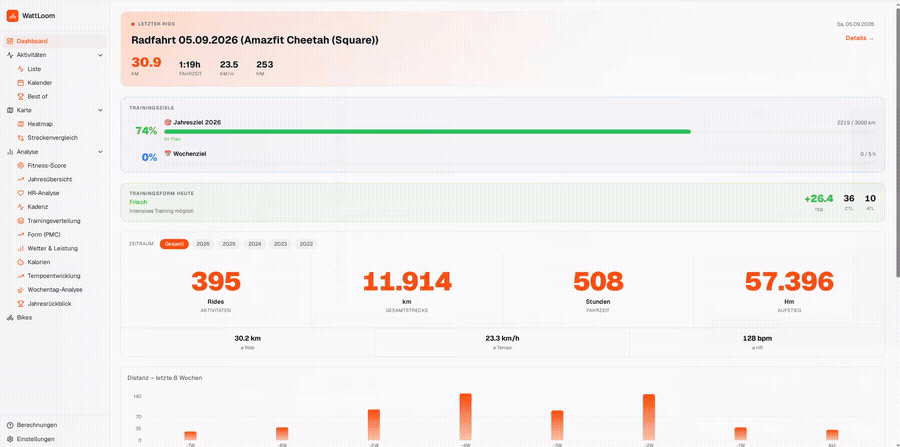Click the Analyse bar chart icon
The height and width of the screenshot is (447, 900).
(10, 152)
